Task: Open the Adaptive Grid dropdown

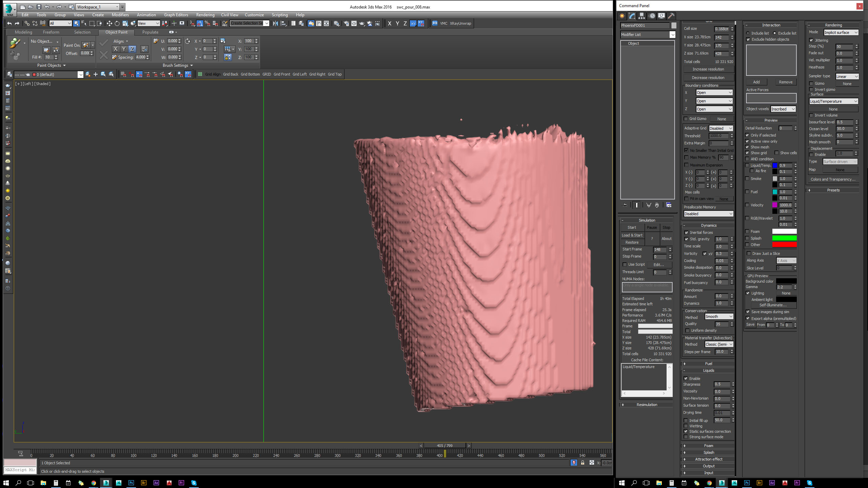Action: tap(721, 128)
